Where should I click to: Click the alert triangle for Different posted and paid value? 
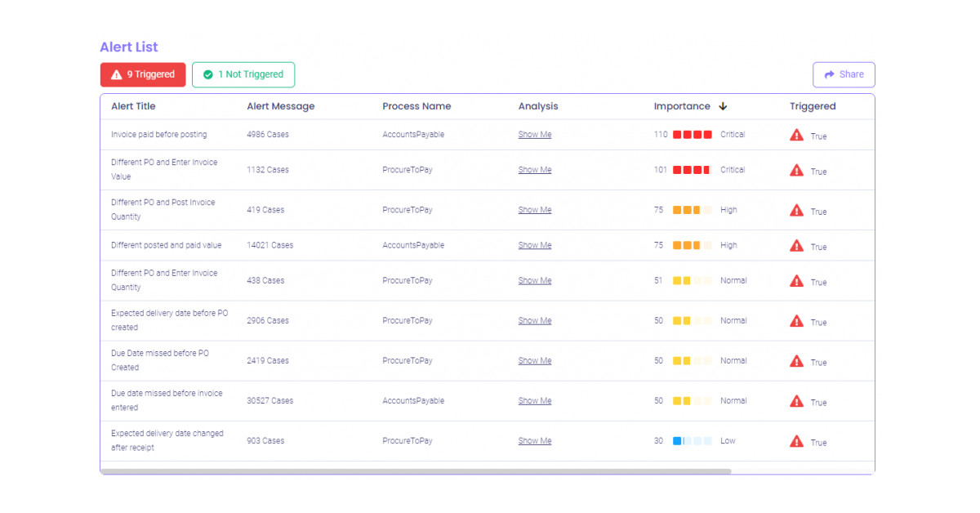click(796, 243)
